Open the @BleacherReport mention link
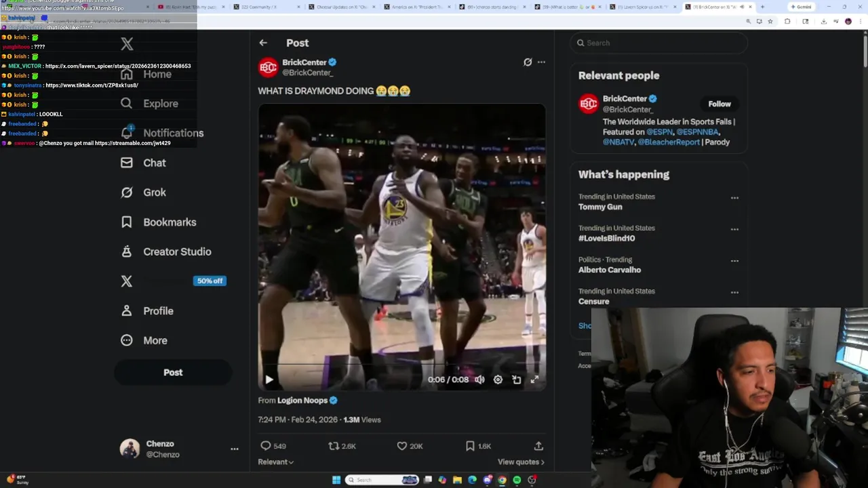This screenshot has height=488, width=868. [x=669, y=142]
